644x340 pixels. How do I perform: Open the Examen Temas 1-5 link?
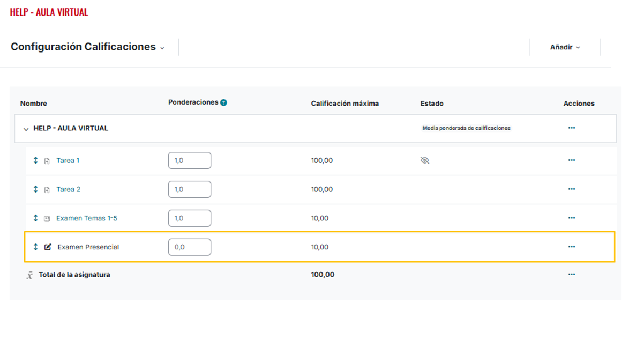(x=87, y=218)
